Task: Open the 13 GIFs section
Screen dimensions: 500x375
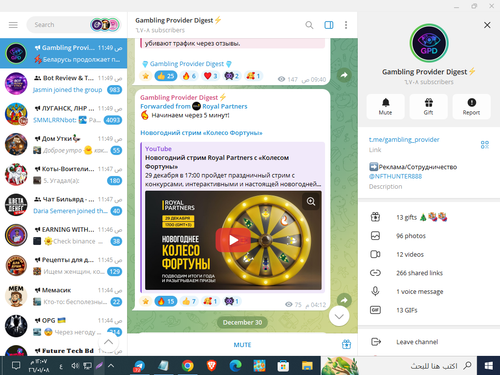Action: 429,310
